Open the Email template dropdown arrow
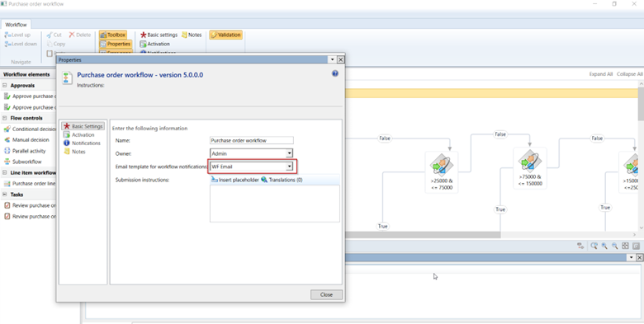The width and height of the screenshot is (644, 324). [x=289, y=167]
